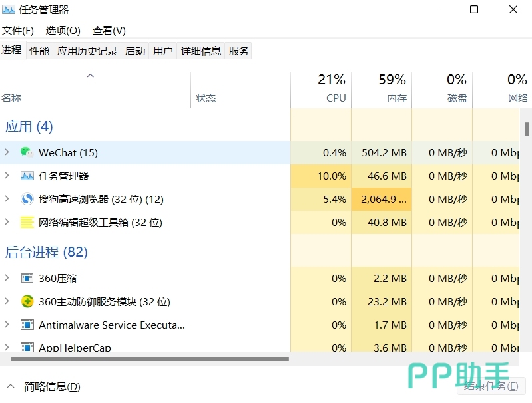
Task: Open the 选项(O) menu
Action: point(63,31)
